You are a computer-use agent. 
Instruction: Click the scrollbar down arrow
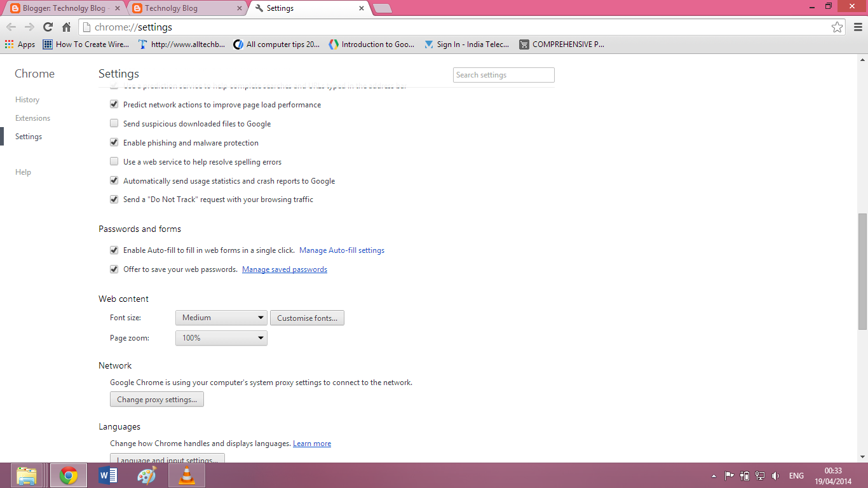(862, 457)
